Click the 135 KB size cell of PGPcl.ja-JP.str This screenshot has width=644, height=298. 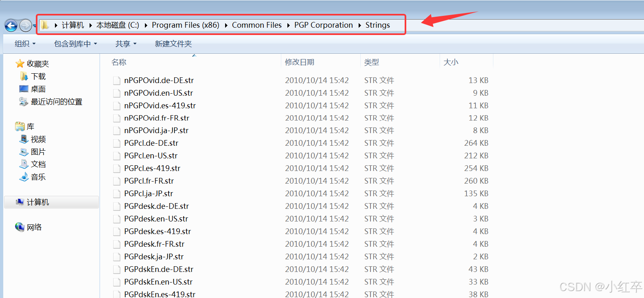(x=476, y=194)
